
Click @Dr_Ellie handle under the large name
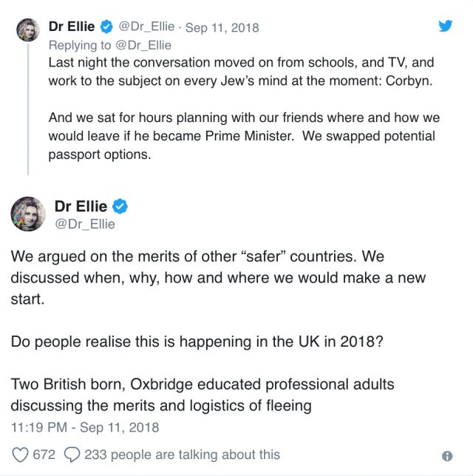click(85, 224)
